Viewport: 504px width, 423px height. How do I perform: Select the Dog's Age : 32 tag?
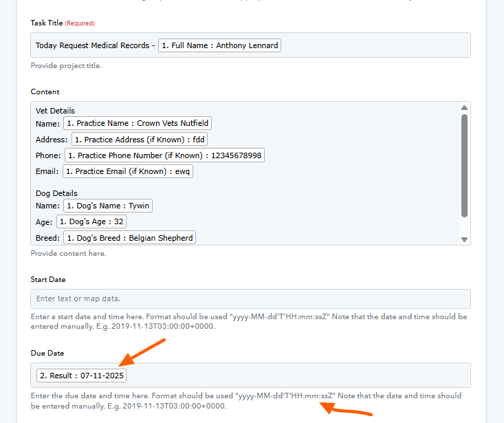point(90,221)
